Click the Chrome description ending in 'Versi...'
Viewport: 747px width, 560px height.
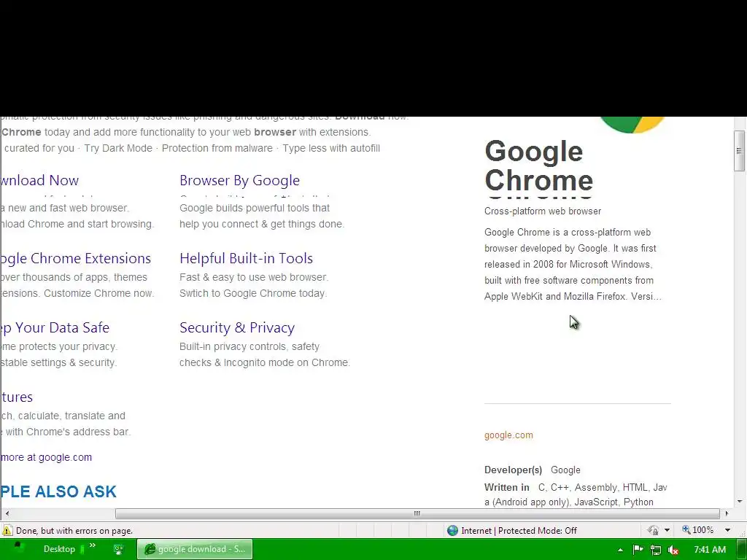point(573,264)
